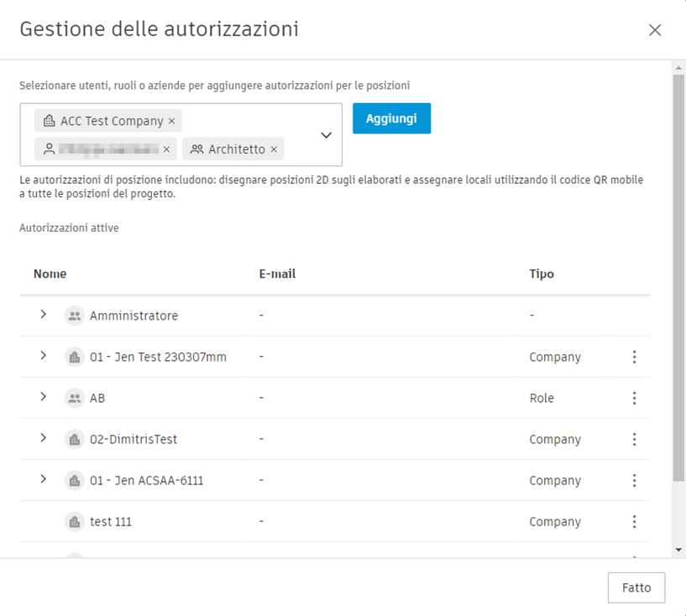Click the Aggiungi button
The width and height of the screenshot is (686, 616).
point(391,118)
